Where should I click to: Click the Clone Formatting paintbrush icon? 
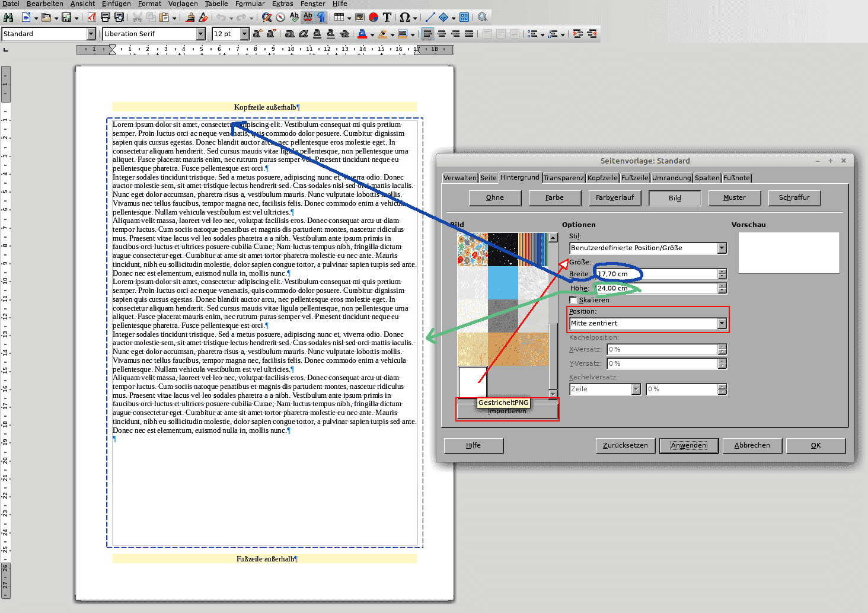[x=190, y=18]
